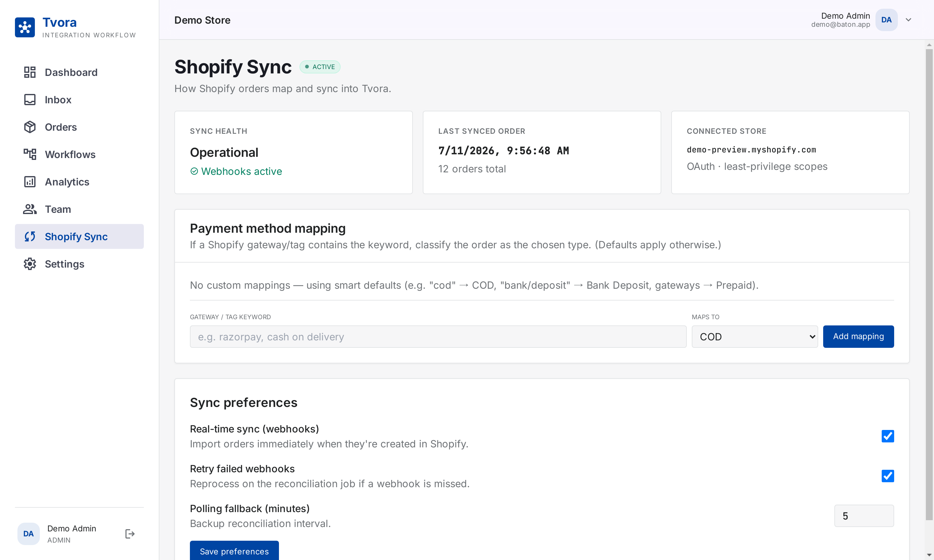The image size is (934, 560).
Task: Click the Settings gear icon
Action: click(30, 264)
